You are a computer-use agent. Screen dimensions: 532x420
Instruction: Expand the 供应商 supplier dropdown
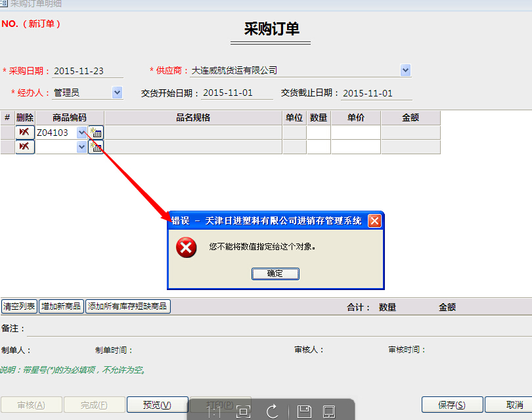point(405,70)
